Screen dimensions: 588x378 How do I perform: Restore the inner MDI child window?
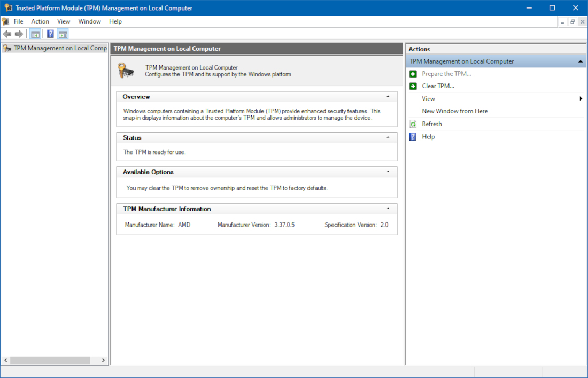tap(572, 22)
